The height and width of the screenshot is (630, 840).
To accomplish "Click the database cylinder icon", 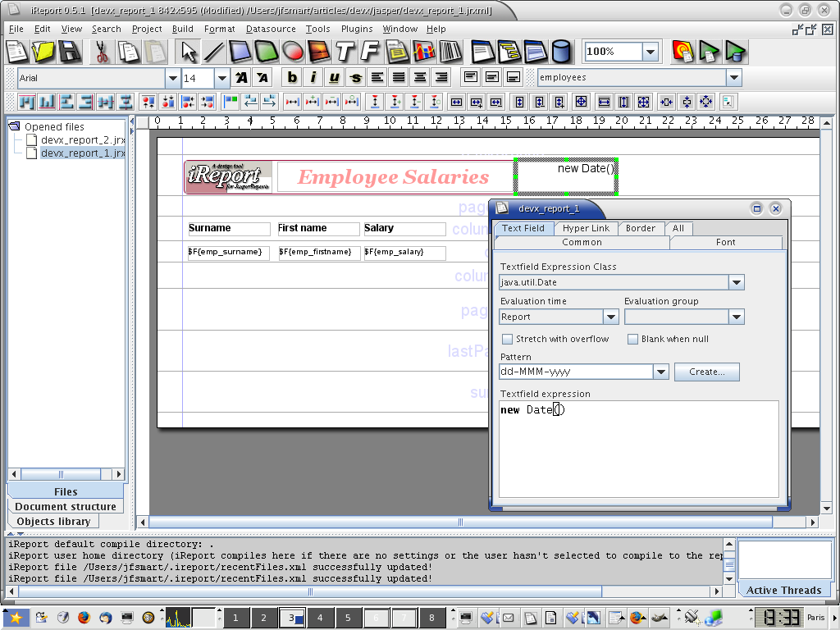I will tap(561, 52).
